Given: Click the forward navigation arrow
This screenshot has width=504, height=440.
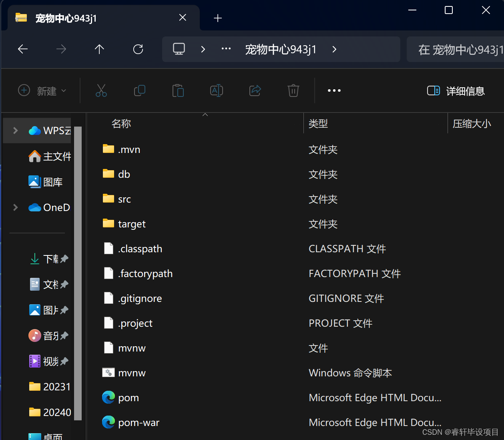Looking at the screenshot, I should click(61, 49).
